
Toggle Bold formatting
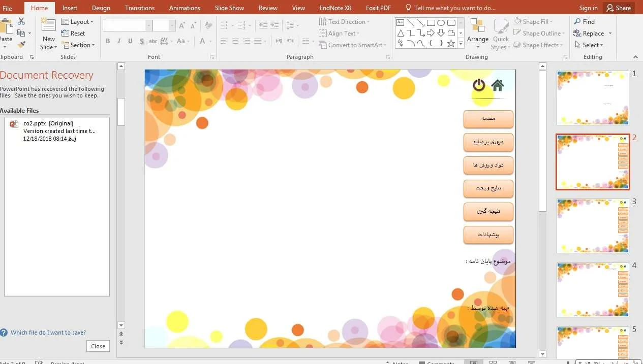tap(108, 42)
